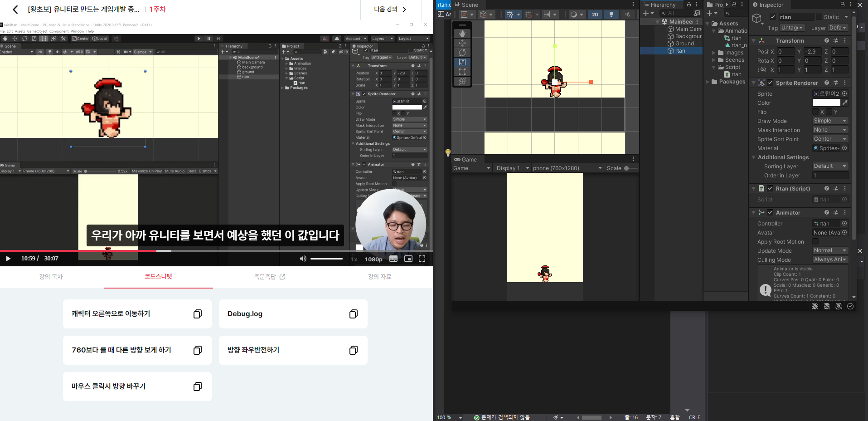The height and width of the screenshot is (421, 868).
Task: Open Game view resolution phone dropdown
Action: 567,168
